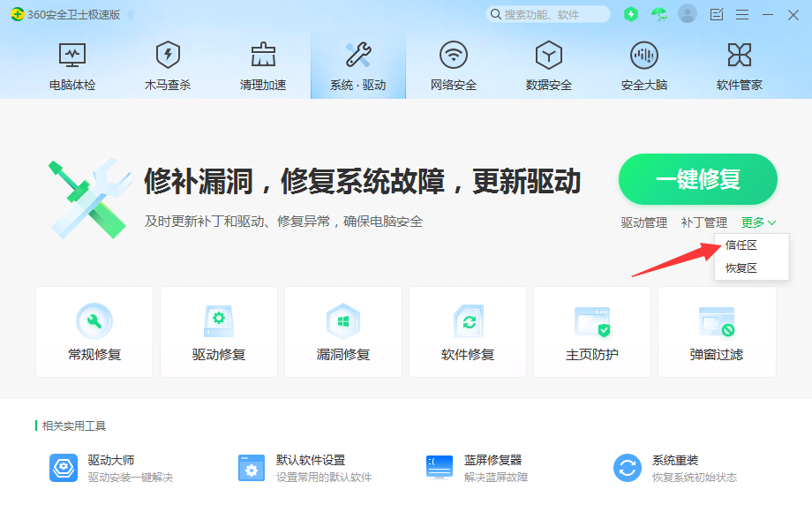
Task: Open 软件管家 tab
Action: [x=739, y=66]
